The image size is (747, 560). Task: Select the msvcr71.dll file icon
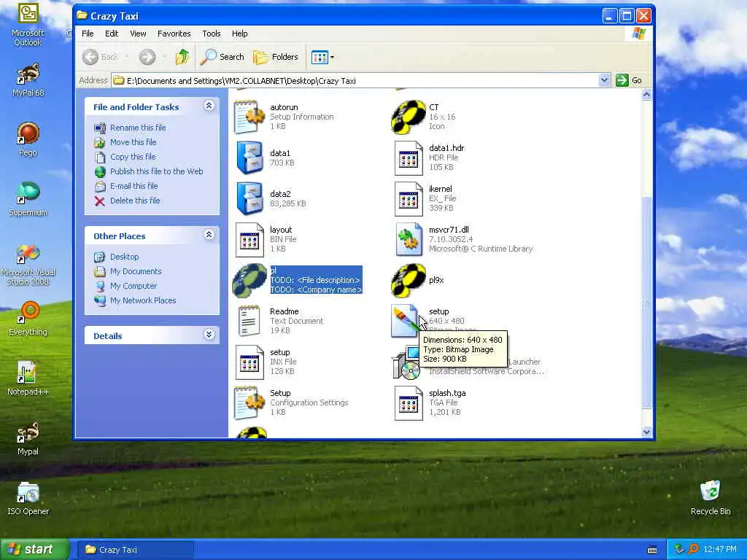click(409, 239)
